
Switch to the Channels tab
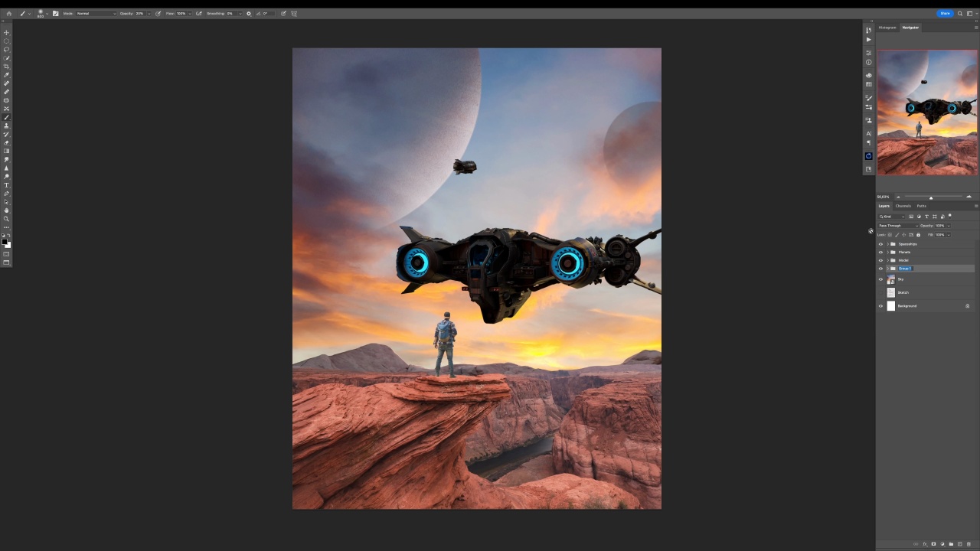coord(903,206)
